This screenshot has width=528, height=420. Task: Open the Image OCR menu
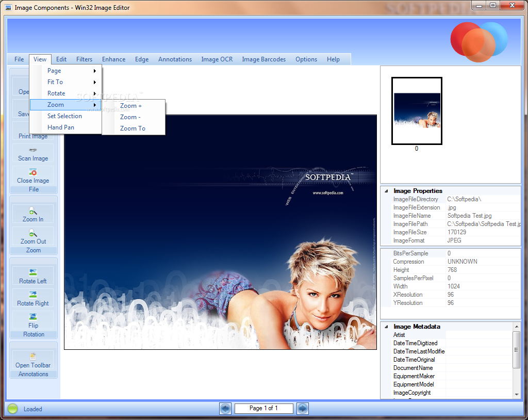[x=217, y=59]
